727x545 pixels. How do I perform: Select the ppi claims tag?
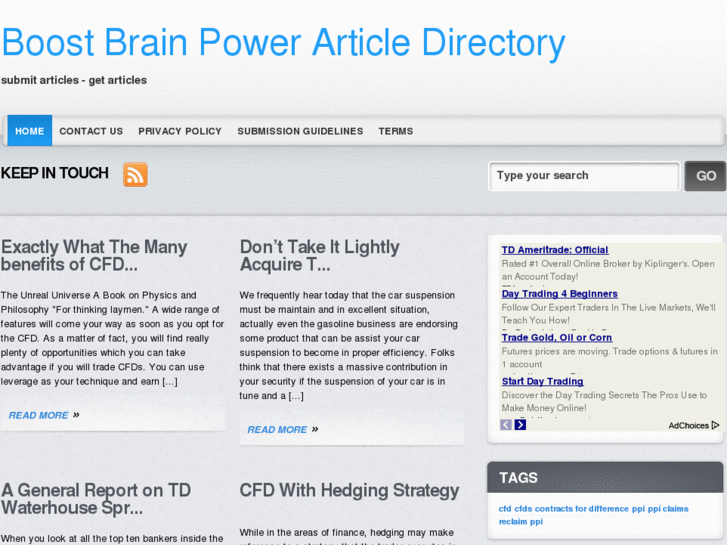coord(668,509)
